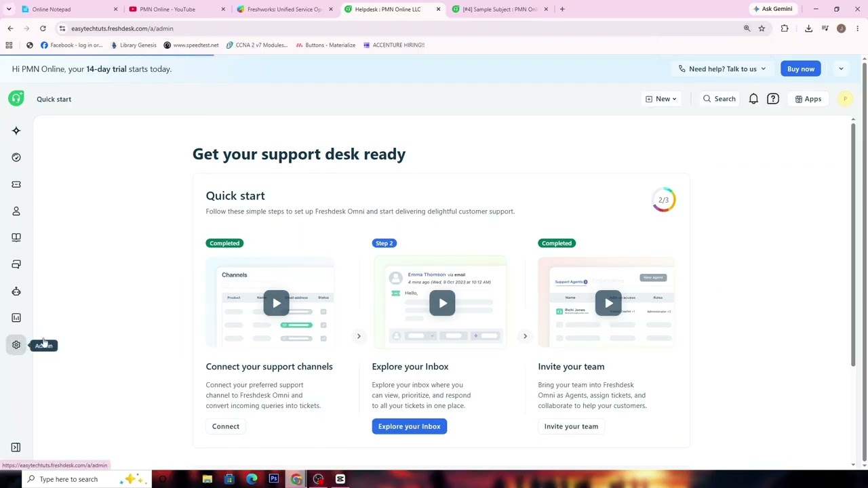Open Microsoft Store from taskbar
Image resolution: width=868 pixels, height=488 pixels.
tap(229, 480)
